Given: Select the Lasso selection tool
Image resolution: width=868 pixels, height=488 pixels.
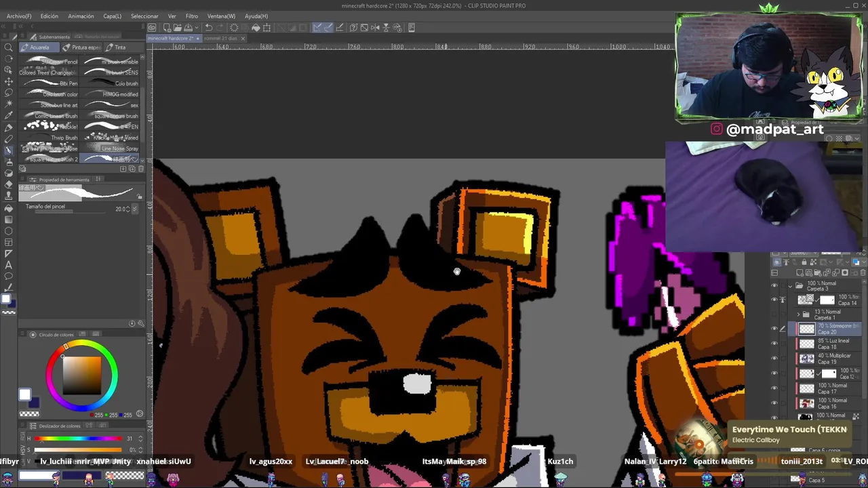Looking at the screenshot, I should click(x=9, y=93).
